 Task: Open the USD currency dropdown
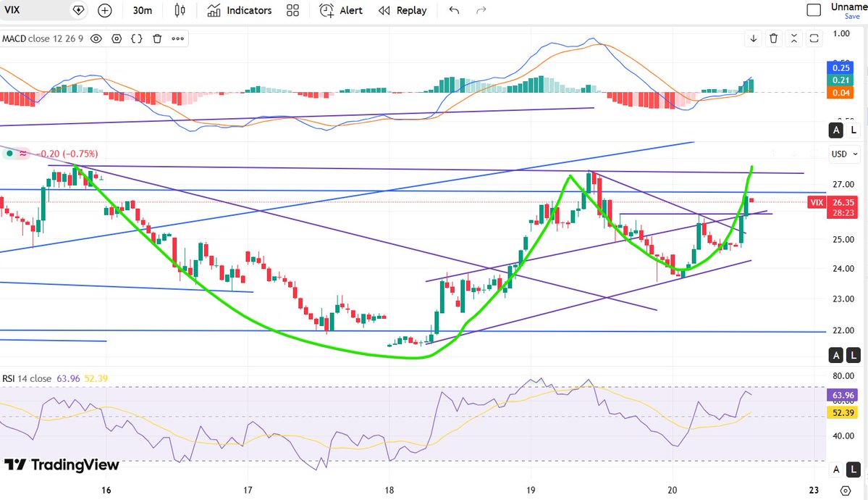pyautogui.click(x=844, y=154)
